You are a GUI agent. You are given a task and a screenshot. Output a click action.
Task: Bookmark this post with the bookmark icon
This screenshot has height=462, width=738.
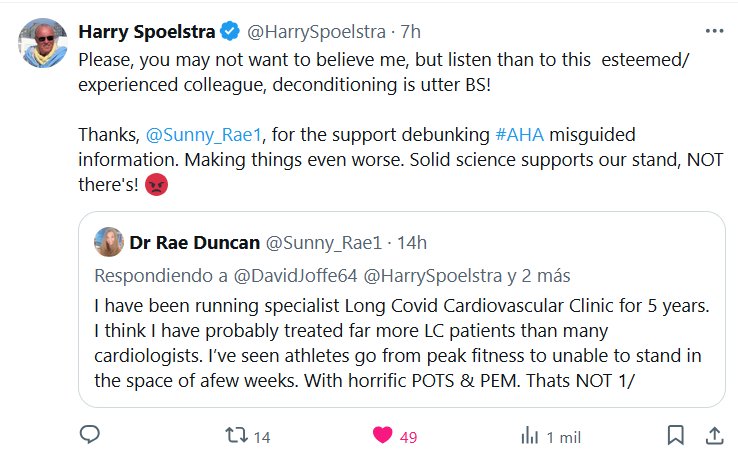coord(676,436)
